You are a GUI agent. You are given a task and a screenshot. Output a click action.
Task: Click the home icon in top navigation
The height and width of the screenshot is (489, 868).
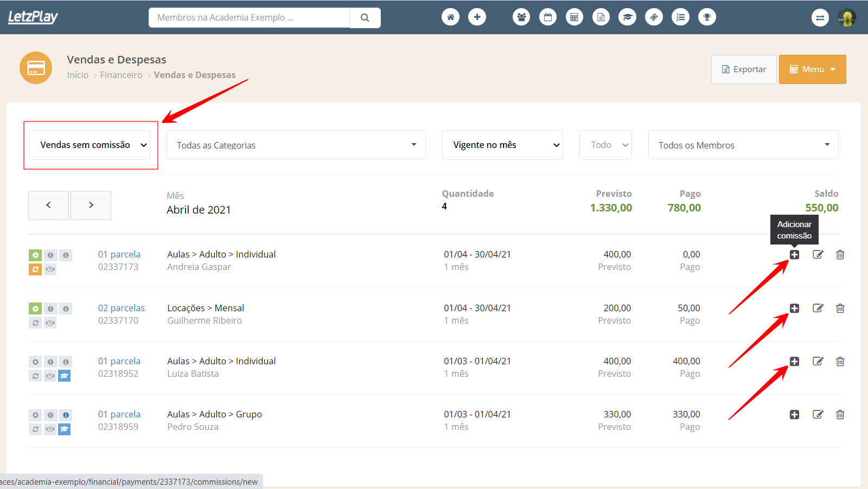[x=450, y=17]
